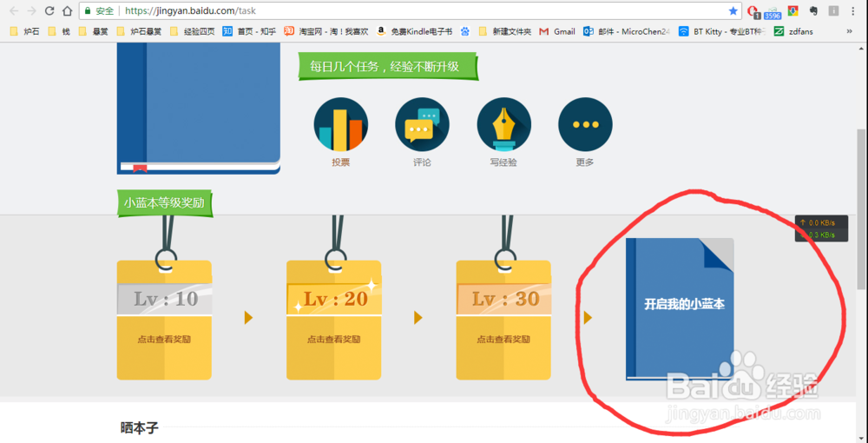Click the 写经验 pen nib icon
This screenshot has width=868, height=443.
pyautogui.click(x=503, y=124)
